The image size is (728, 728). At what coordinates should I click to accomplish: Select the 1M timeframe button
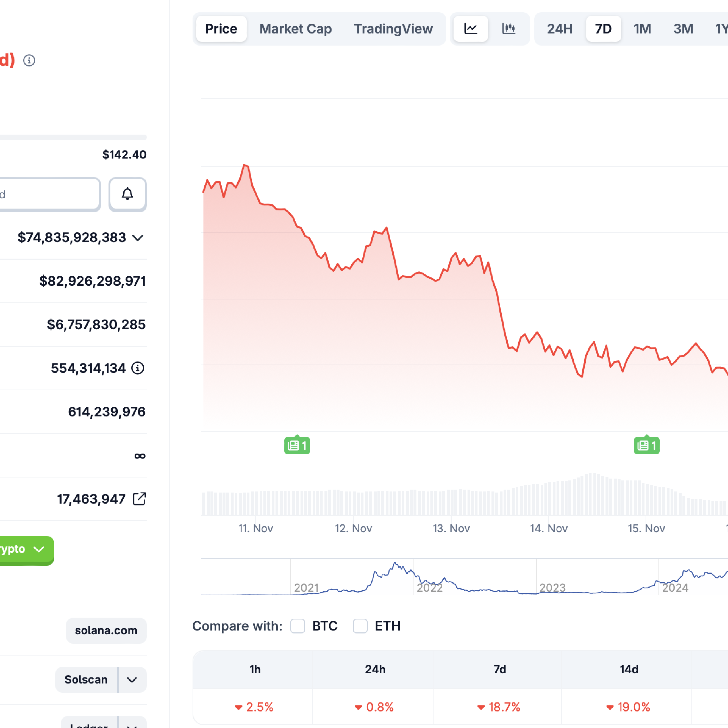pyautogui.click(x=642, y=29)
